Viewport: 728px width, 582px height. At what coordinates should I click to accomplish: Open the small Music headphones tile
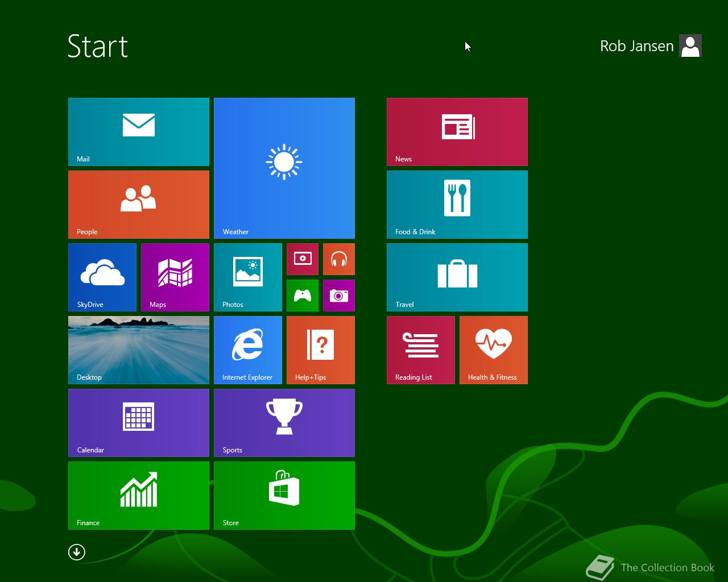[x=339, y=259]
